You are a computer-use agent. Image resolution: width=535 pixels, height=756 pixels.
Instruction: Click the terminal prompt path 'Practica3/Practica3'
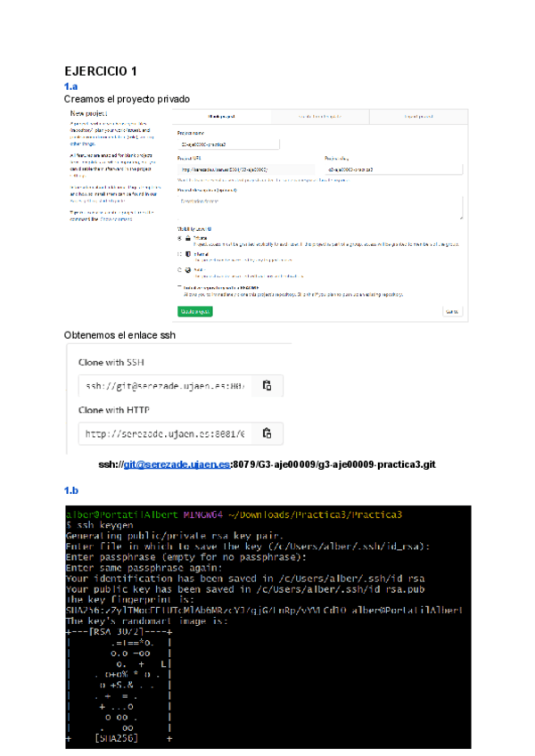(350, 514)
